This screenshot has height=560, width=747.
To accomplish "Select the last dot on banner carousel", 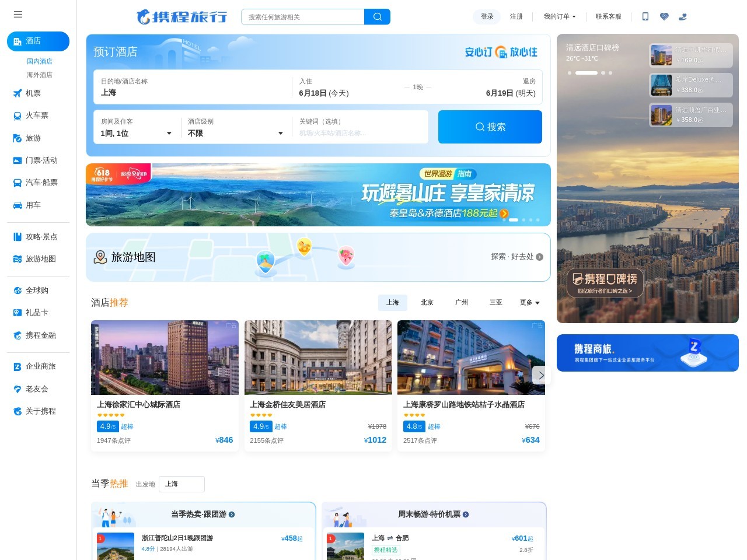I will click(x=538, y=220).
